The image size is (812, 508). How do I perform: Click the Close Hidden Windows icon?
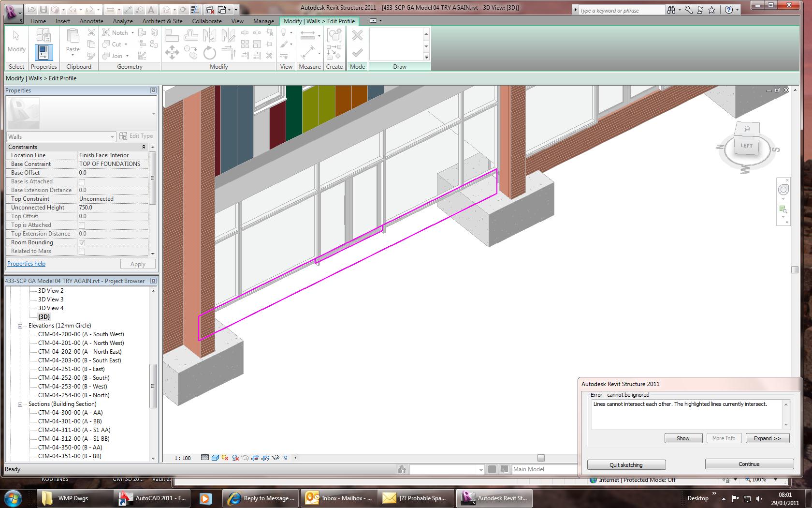coord(210,9)
